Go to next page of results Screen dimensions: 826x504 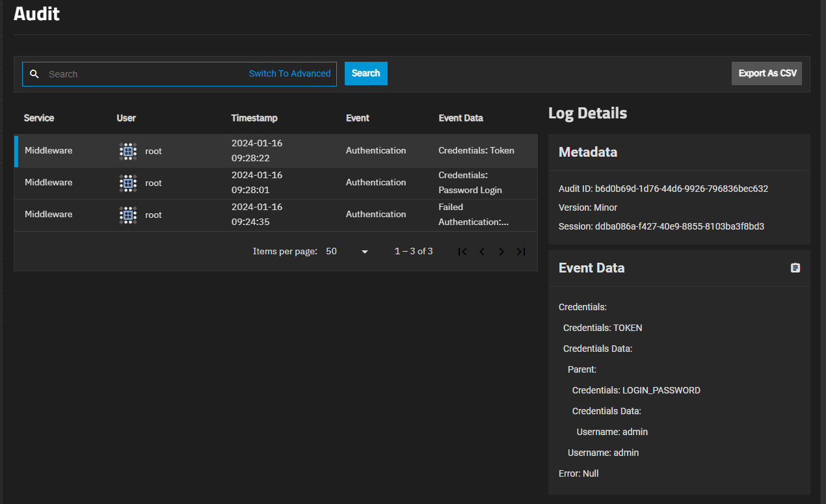click(x=501, y=252)
